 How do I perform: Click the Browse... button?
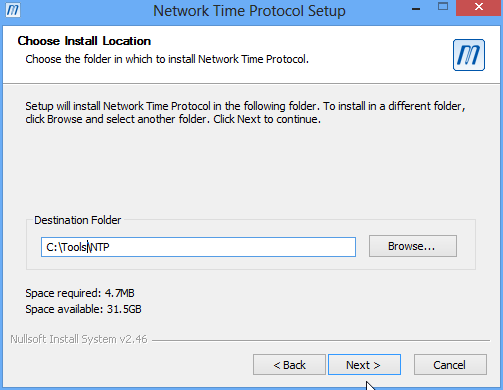point(413,246)
